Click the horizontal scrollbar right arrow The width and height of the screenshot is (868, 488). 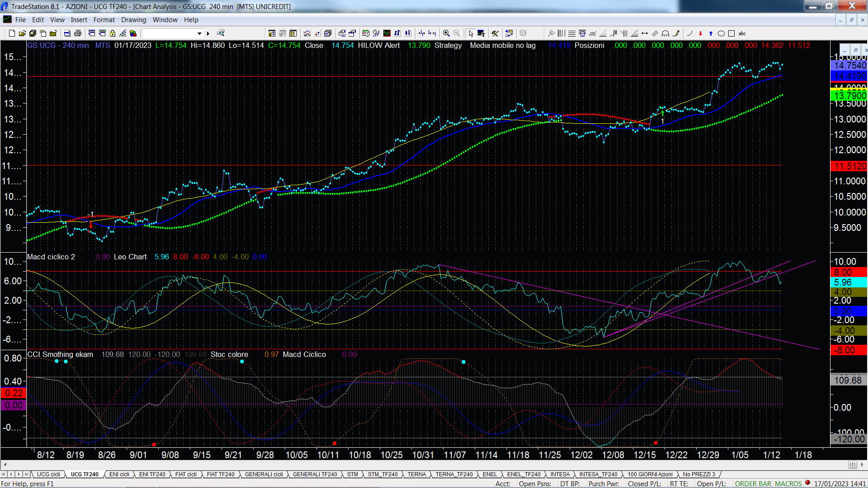[x=862, y=465]
